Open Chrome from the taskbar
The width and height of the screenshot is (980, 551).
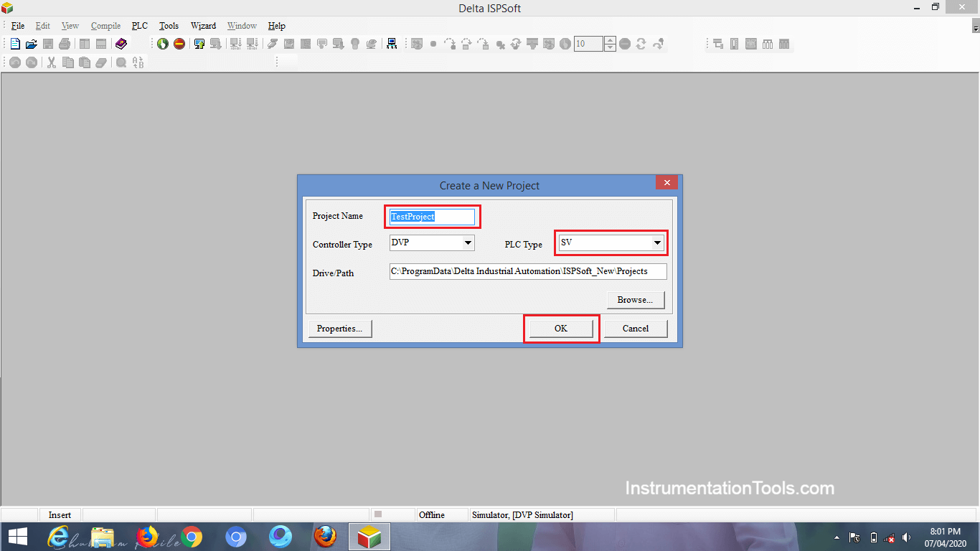[x=192, y=537]
